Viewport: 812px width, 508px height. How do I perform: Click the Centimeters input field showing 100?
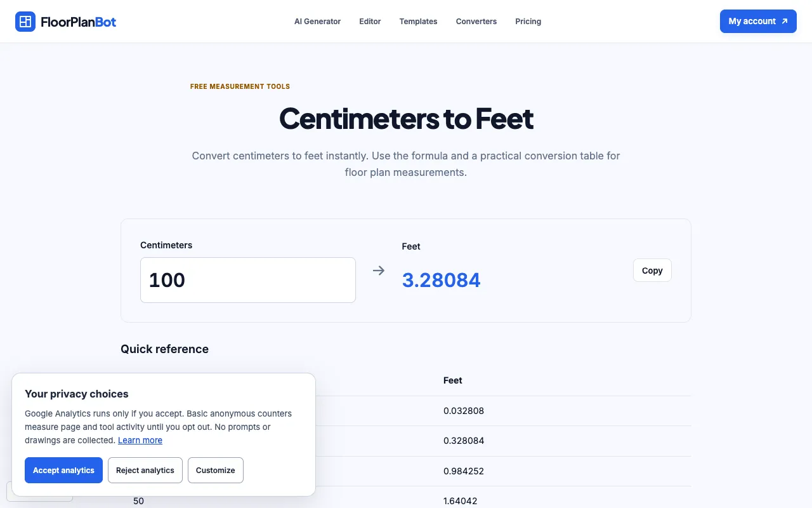click(x=248, y=280)
